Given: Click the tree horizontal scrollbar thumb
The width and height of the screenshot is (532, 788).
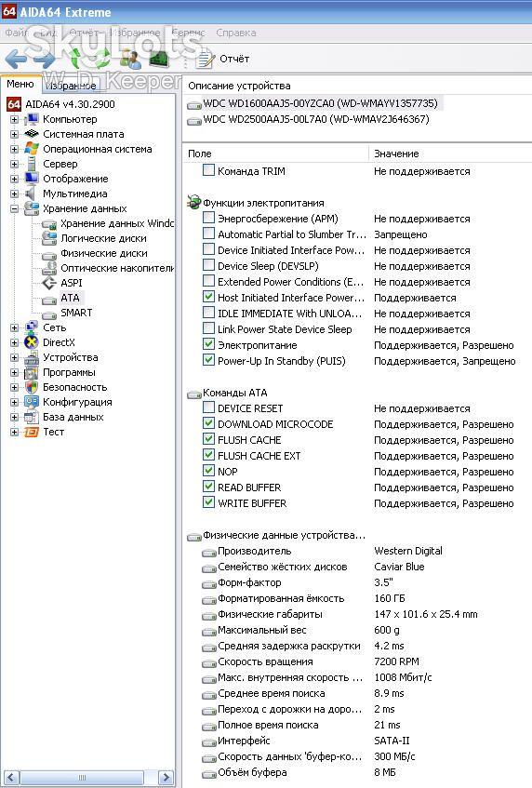Looking at the screenshot, I should click(x=82, y=778).
